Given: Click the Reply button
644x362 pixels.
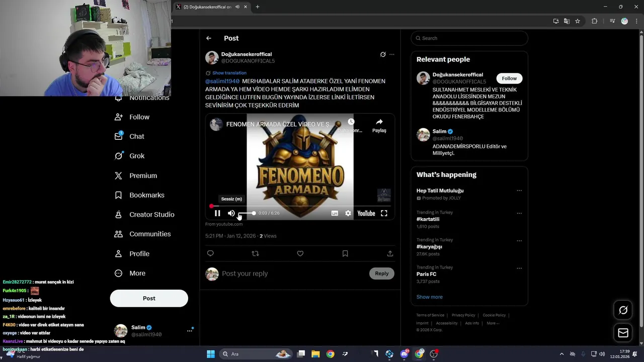Looking at the screenshot, I should tap(382, 274).
